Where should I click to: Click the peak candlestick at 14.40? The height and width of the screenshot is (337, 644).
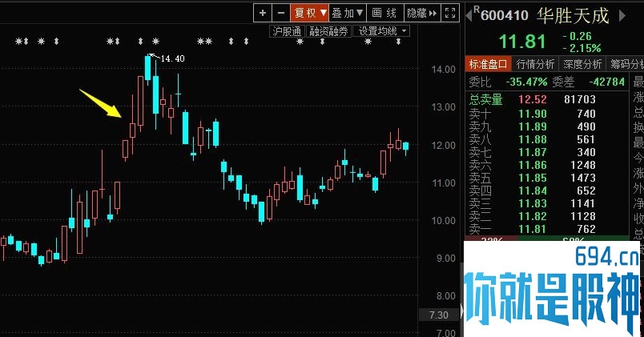tap(148, 68)
